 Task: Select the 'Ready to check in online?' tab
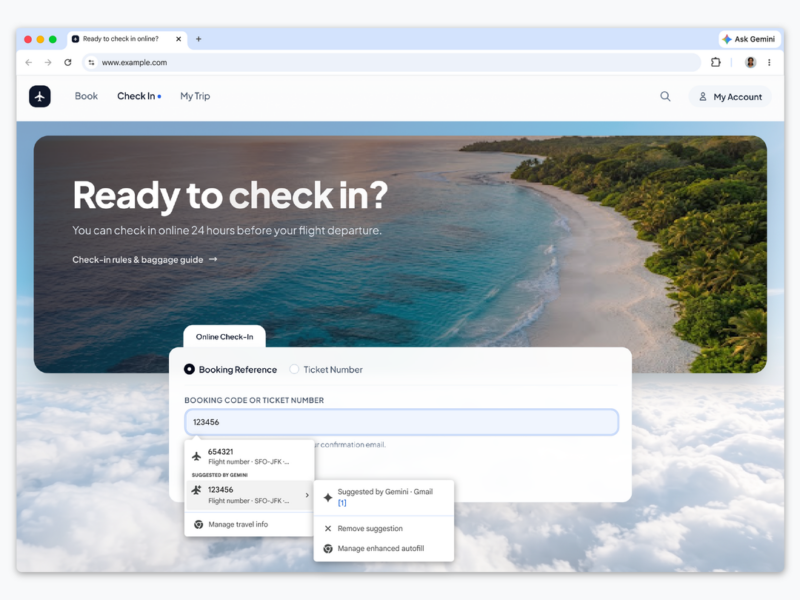point(127,39)
